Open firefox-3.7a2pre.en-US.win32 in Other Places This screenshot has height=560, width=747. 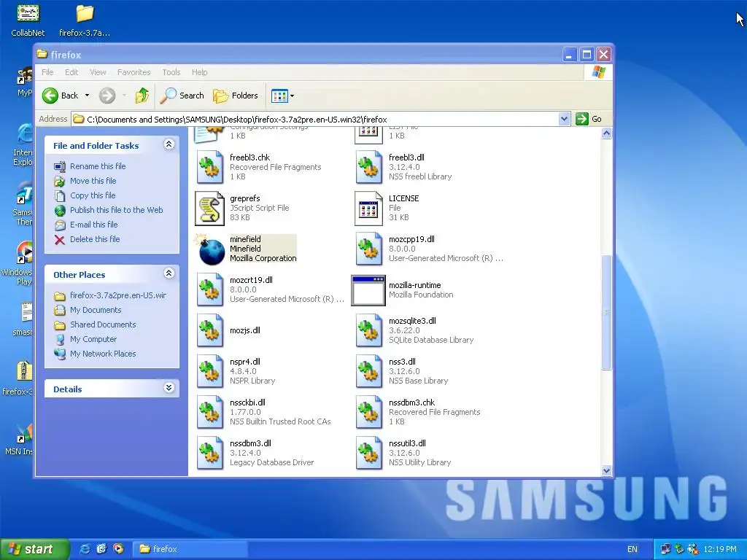click(110, 296)
